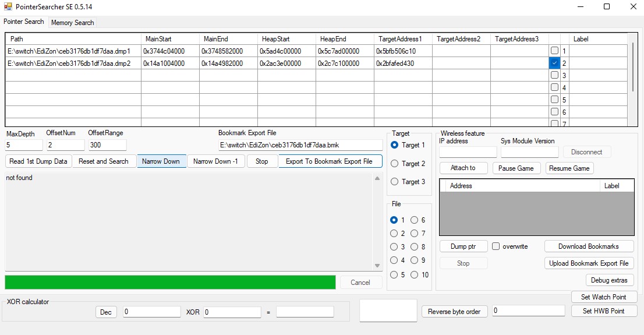Pick File 5 radio button
The image size is (644, 335).
[x=394, y=274]
